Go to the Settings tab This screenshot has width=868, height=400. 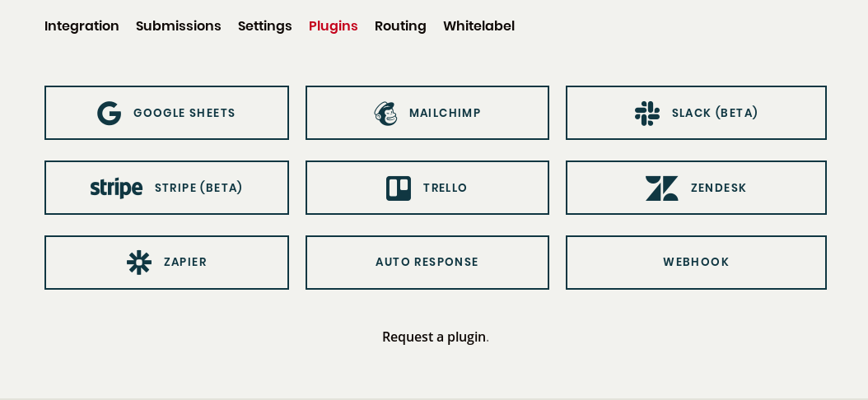coord(265,26)
